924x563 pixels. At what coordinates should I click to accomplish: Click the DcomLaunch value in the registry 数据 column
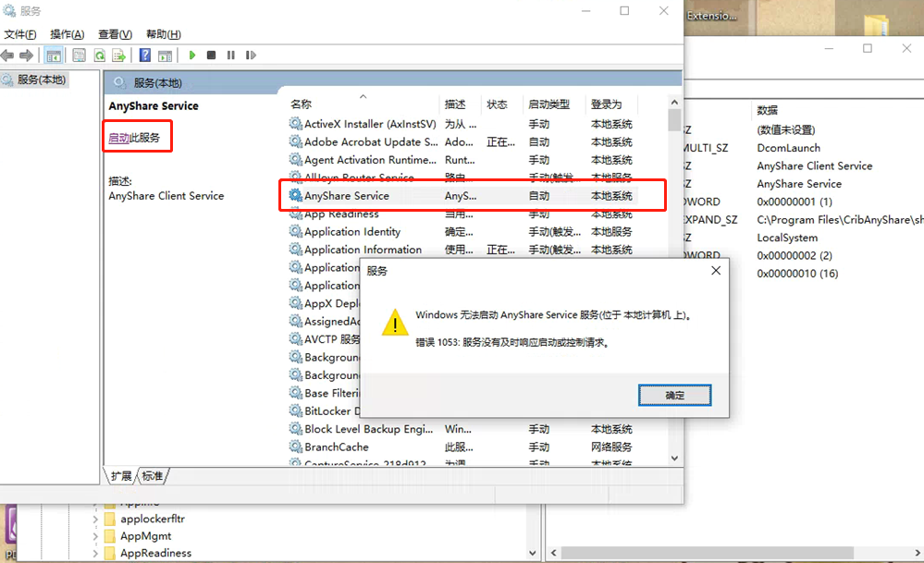(788, 148)
